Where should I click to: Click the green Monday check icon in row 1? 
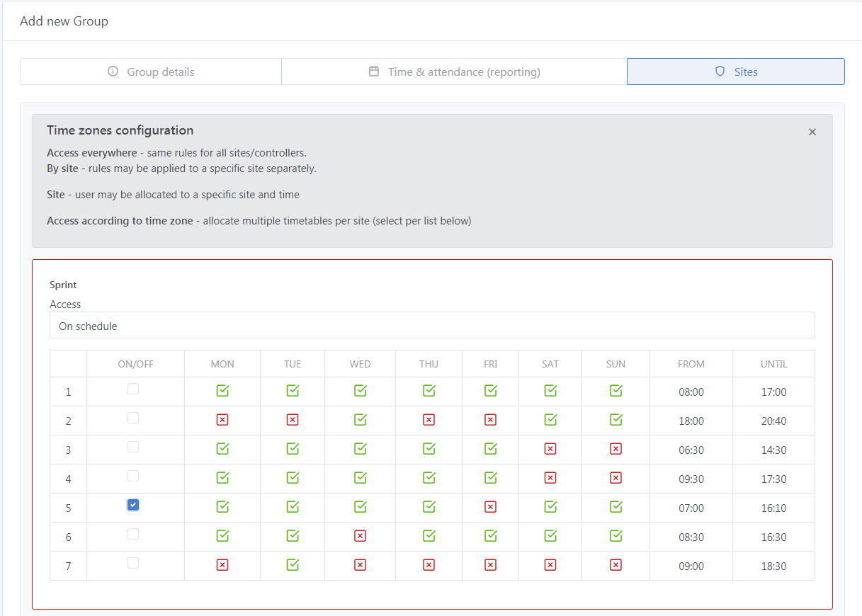[x=222, y=391]
